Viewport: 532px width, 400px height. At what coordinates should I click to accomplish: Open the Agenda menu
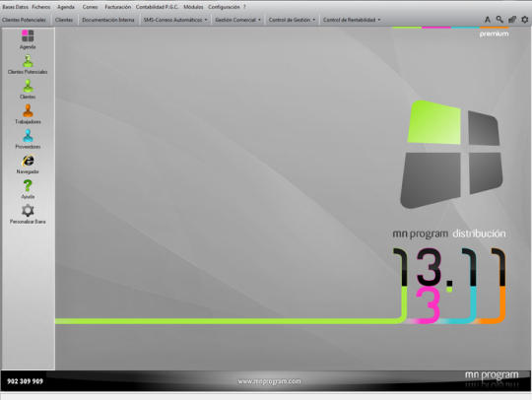(x=66, y=7)
